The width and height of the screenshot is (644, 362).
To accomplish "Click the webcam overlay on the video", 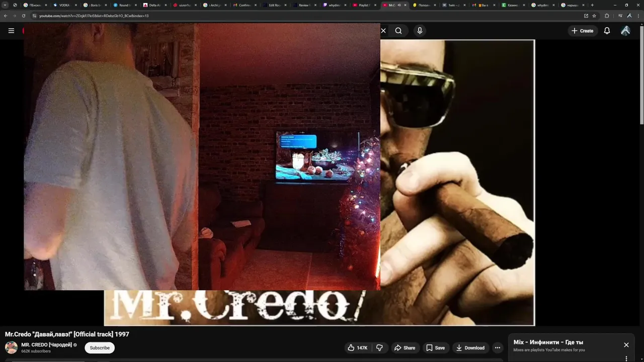I will click(x=202, y=156).
